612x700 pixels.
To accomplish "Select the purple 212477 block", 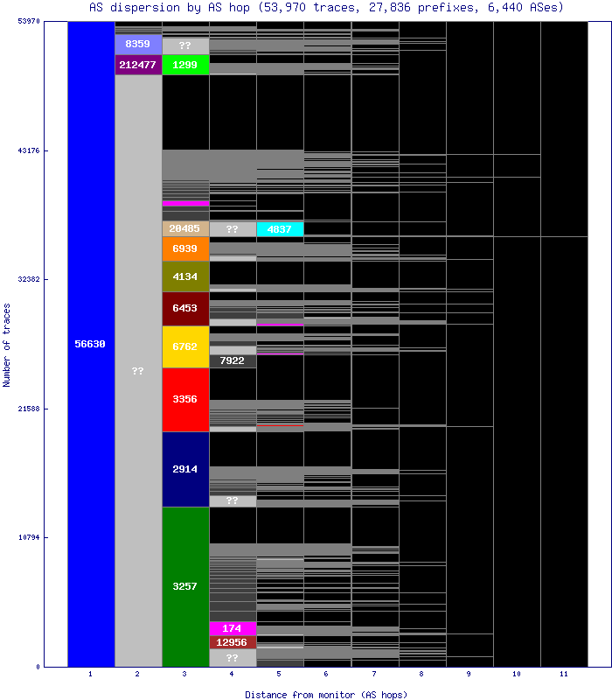I will pos(138,65).
